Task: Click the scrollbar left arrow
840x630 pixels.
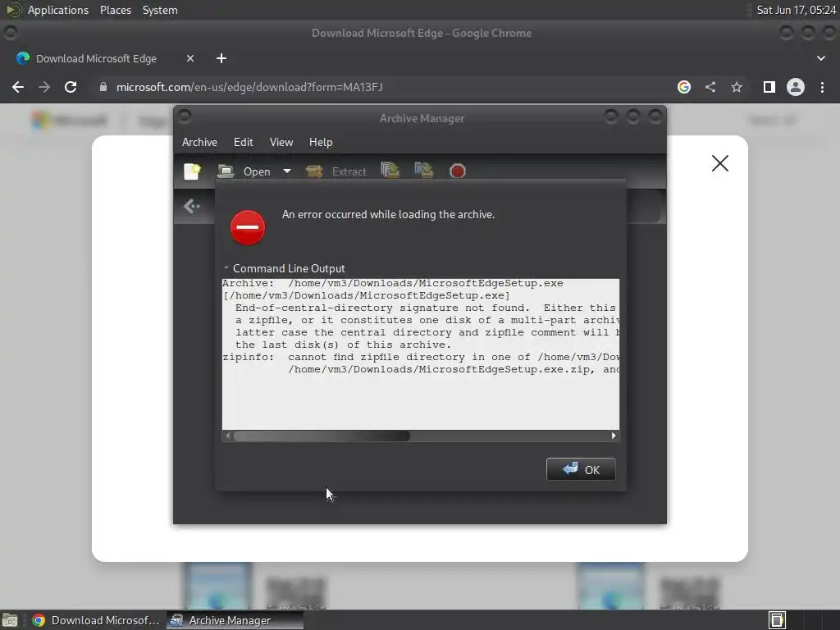Action: pyautogui.click(x=228, y=436)
